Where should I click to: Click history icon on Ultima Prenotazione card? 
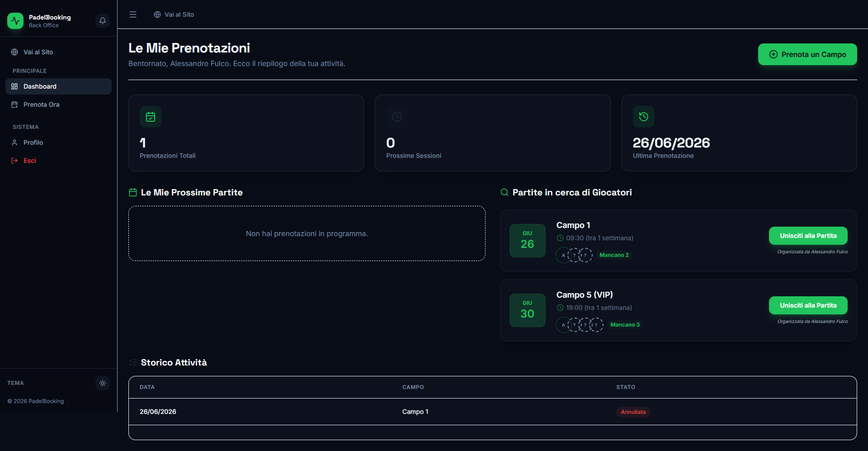[x=644, y=117]
